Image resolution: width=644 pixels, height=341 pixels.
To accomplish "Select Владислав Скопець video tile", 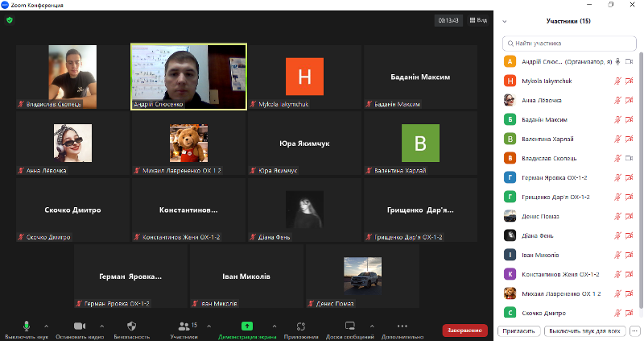I will (72, 77).
